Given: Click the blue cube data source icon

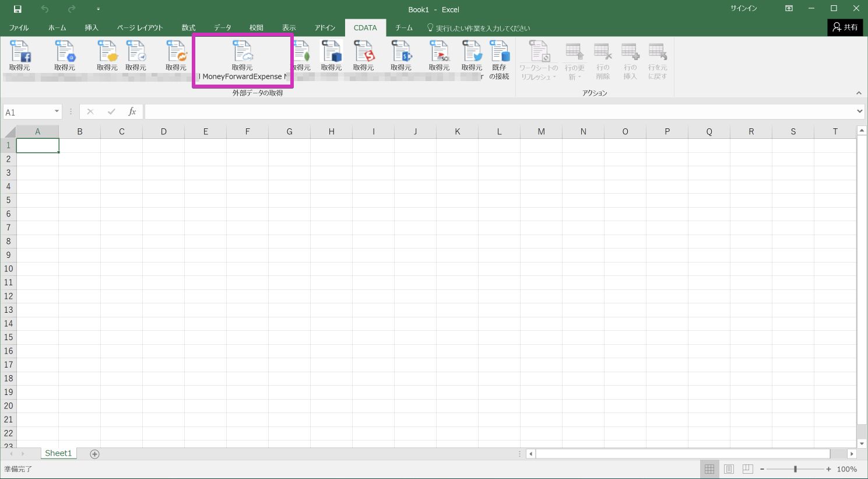Looking at the screenshot, I should 331,52.
